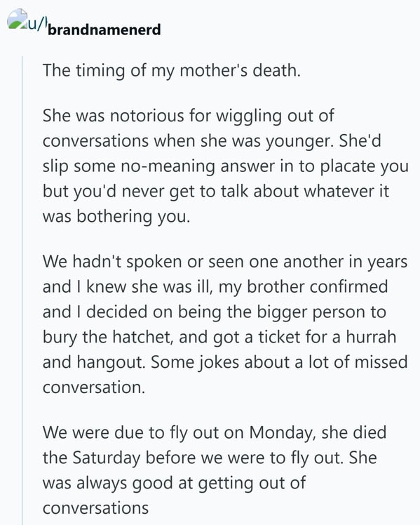Click the line "and hangout. Some jokes about a lot of missed"
This screenshot has width=420, height=525.
click(225, 363)
